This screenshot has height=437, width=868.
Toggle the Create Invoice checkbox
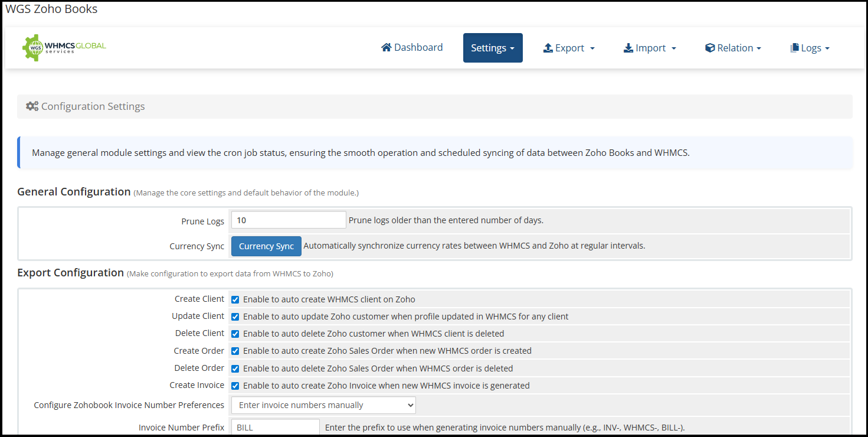tap(235, 386)
